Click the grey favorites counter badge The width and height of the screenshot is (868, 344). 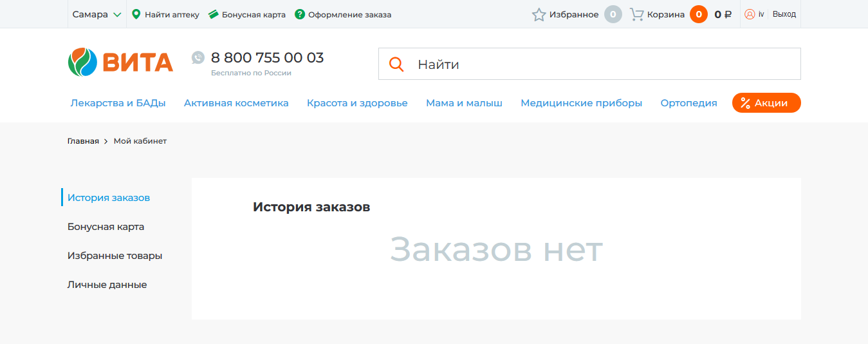point(613,14)
